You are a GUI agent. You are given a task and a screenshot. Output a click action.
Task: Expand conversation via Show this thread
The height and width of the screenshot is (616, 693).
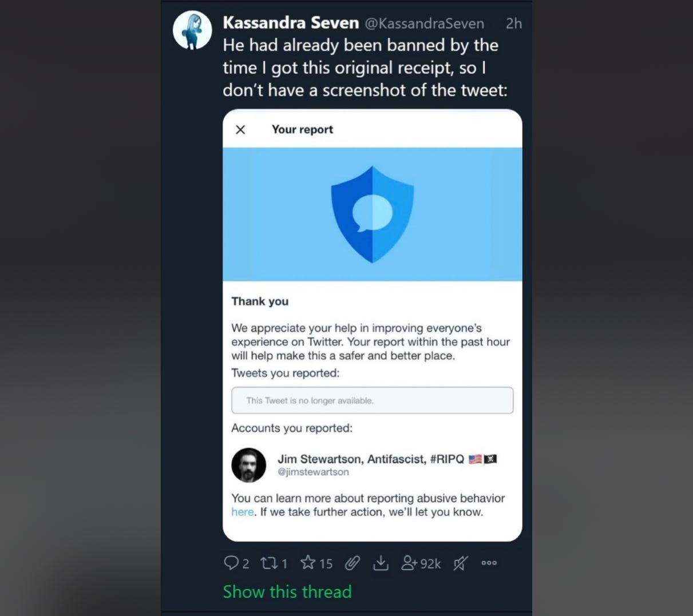287,591
